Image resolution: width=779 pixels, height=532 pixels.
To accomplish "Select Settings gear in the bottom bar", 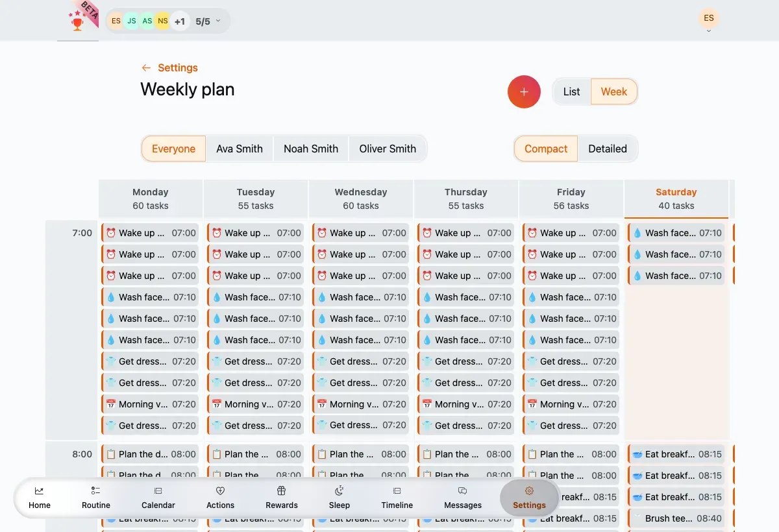I will click(x=529, y=498).
